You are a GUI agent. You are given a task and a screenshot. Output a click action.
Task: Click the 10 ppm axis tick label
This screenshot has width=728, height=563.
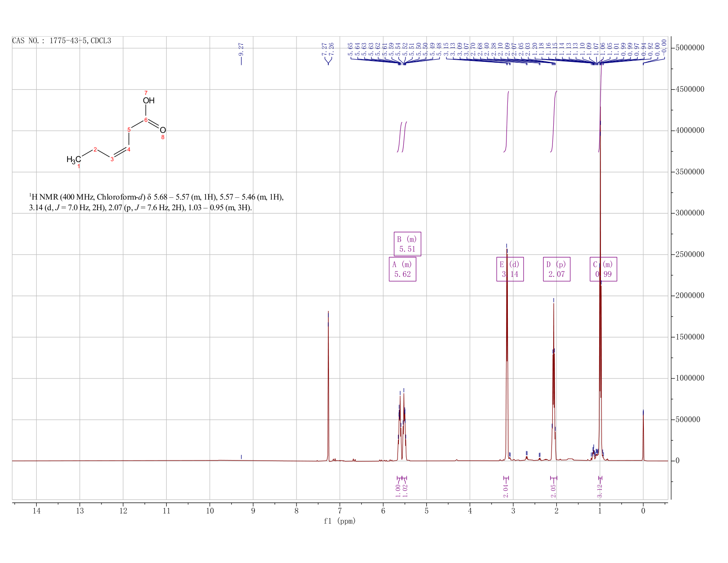point(210,511)
